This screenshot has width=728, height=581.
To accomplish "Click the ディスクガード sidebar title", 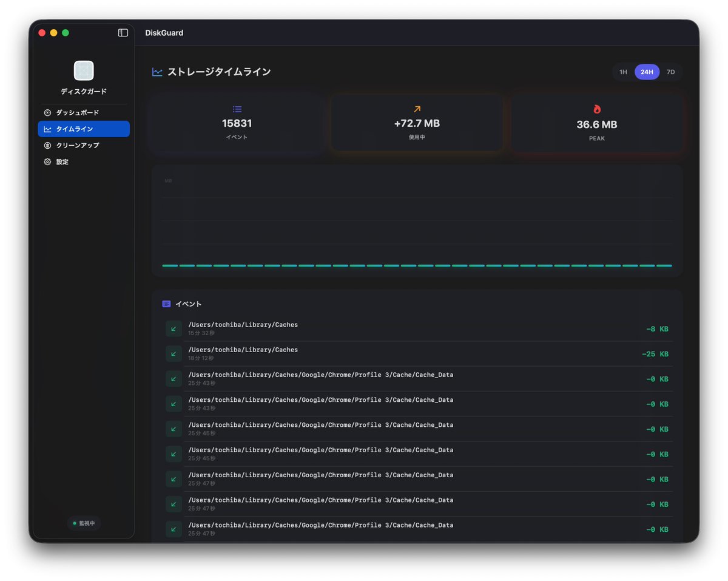I will point(84,92).
